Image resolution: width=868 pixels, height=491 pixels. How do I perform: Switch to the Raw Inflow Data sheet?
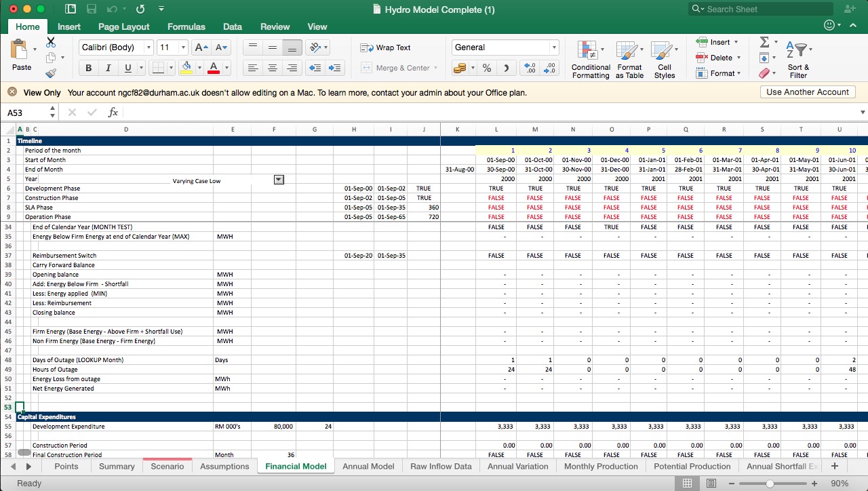[440, 466]
